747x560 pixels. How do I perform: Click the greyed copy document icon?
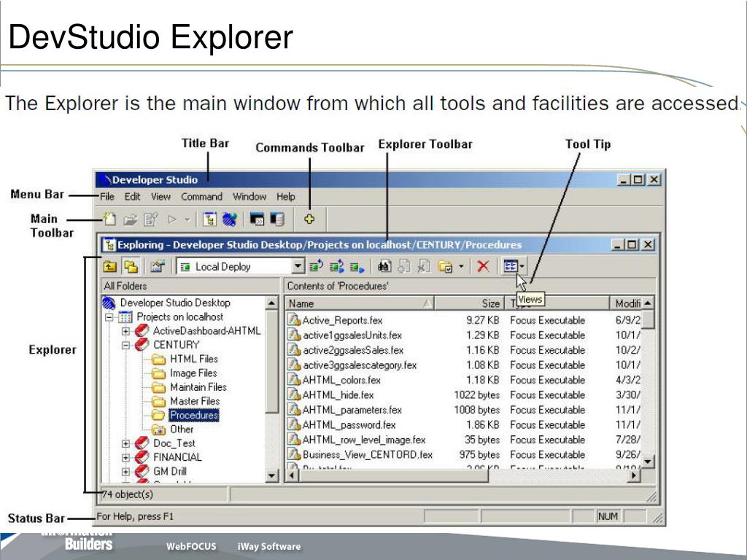pos(403,266)
